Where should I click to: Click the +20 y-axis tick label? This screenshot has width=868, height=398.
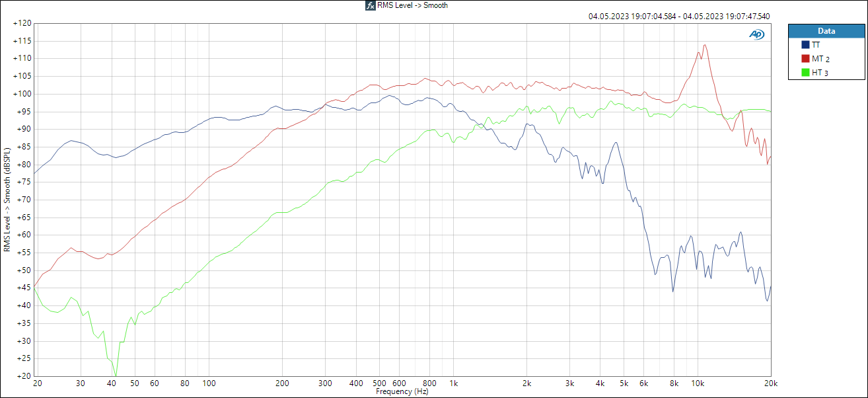pos(24,376)
